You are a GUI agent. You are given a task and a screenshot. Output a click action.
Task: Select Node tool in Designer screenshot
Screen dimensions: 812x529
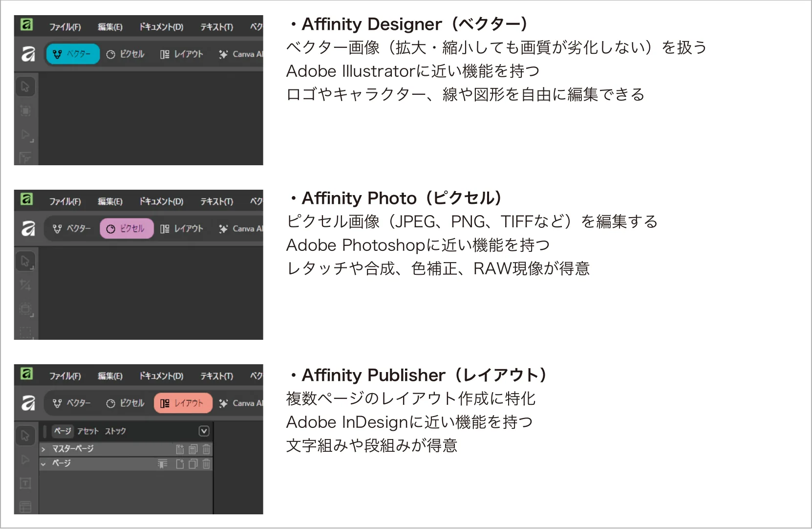point(26,134)
